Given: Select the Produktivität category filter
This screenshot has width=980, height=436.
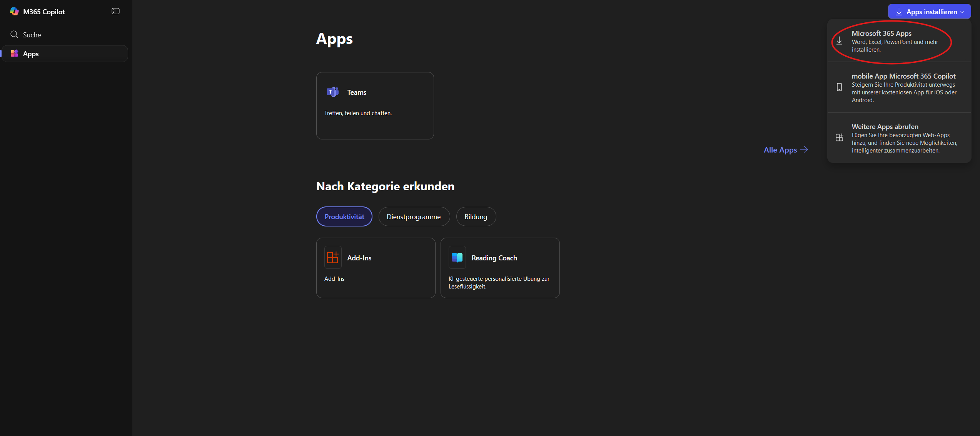Looking at the screenshot, I should coord(344,216).
